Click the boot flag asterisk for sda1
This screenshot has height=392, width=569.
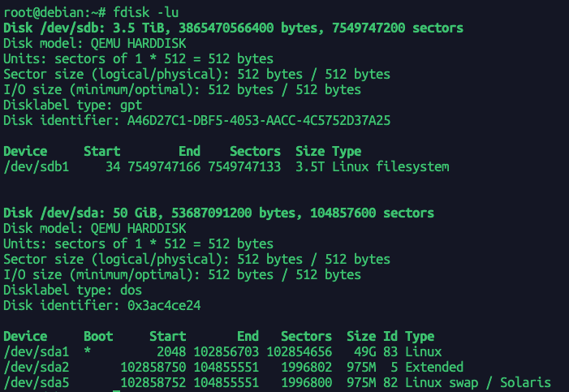(x=88, y=351)
